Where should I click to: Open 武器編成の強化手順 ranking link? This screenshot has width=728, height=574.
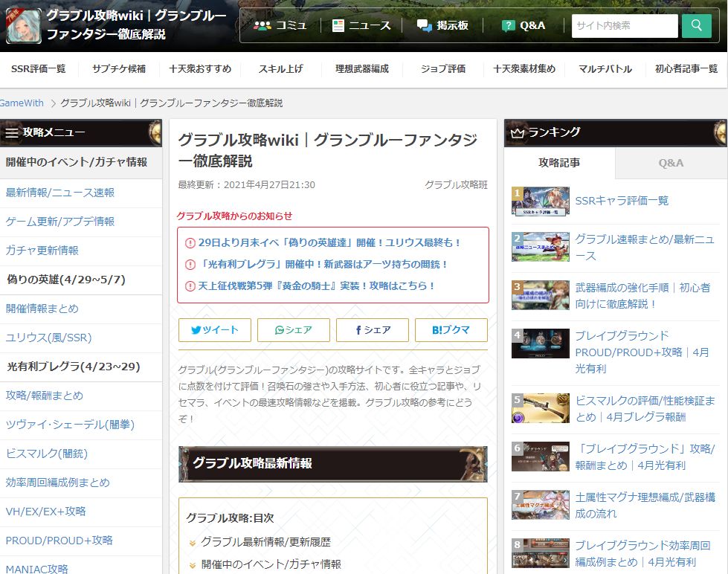click(642, 296)
